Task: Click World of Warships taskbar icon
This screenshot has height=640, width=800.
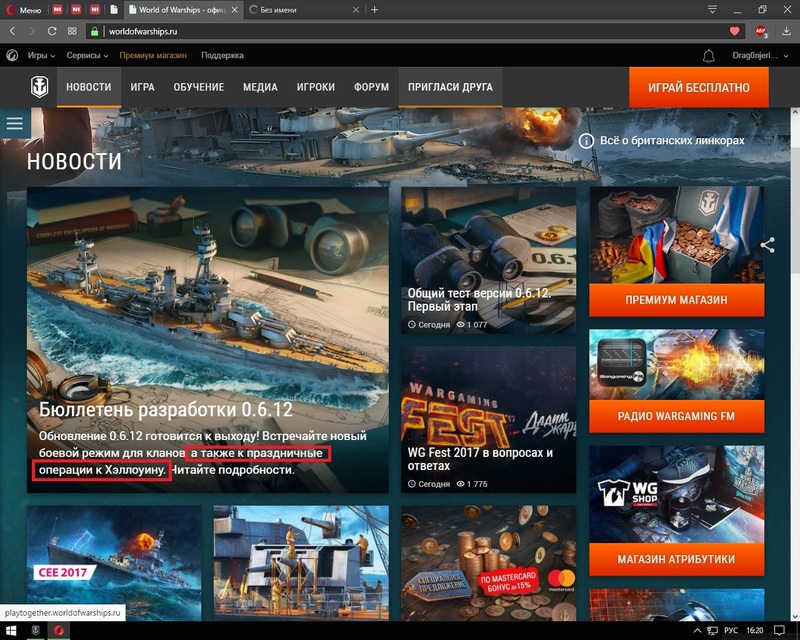Action: (x=36, y=631)
